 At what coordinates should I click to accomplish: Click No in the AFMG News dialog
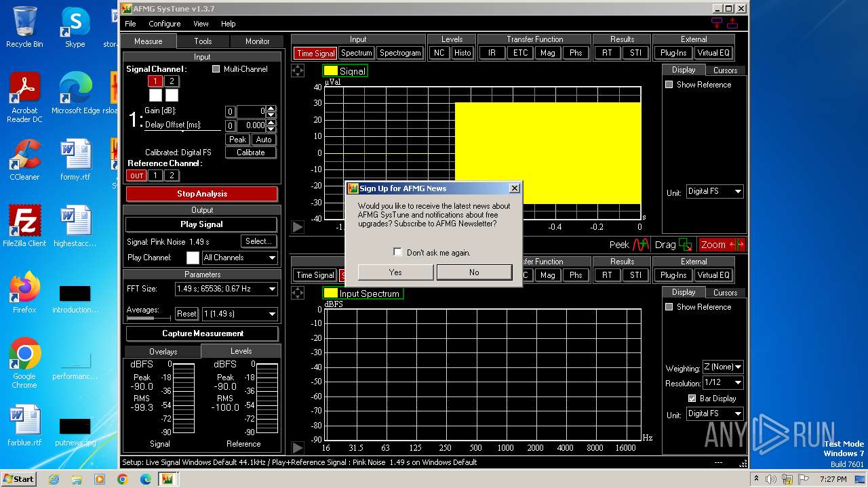[x=474, y=272]
